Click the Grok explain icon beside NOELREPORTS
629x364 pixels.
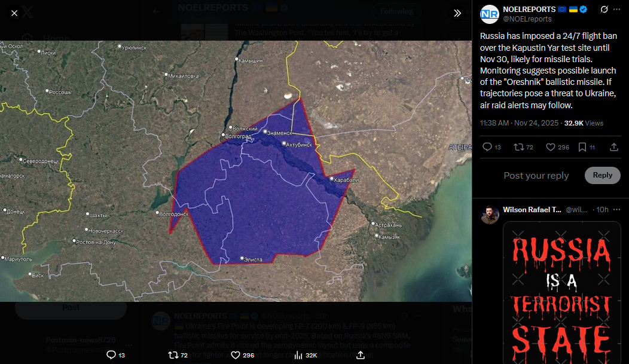(604, 9)
